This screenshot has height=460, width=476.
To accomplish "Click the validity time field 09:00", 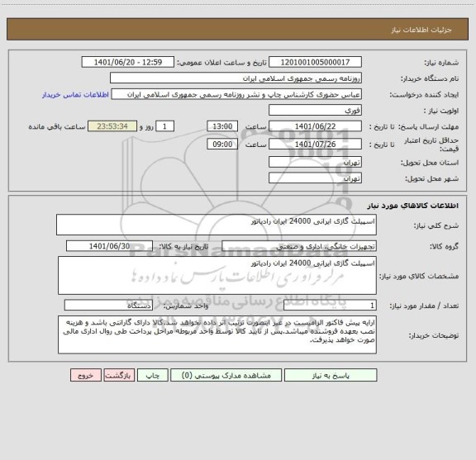I will [222, 145].
